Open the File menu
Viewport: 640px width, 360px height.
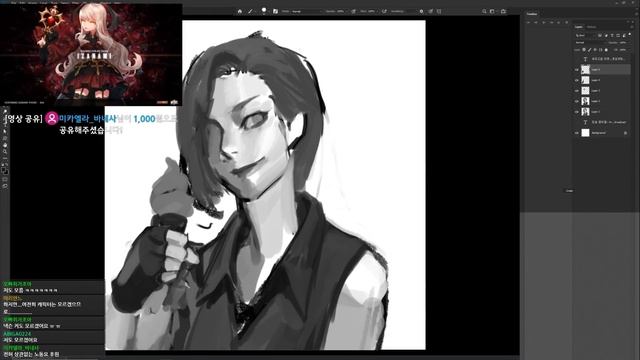tap(13, 2)
